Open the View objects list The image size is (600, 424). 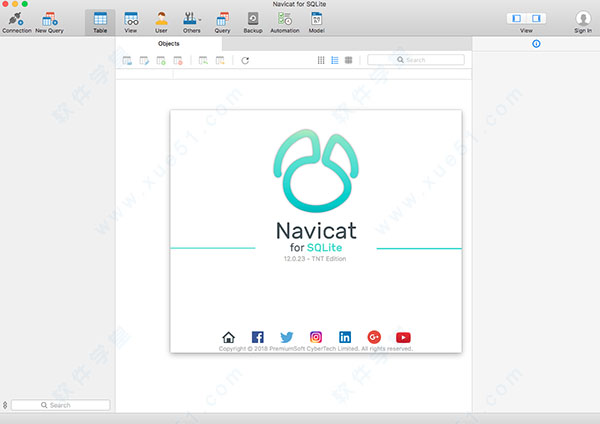point(131,20)
